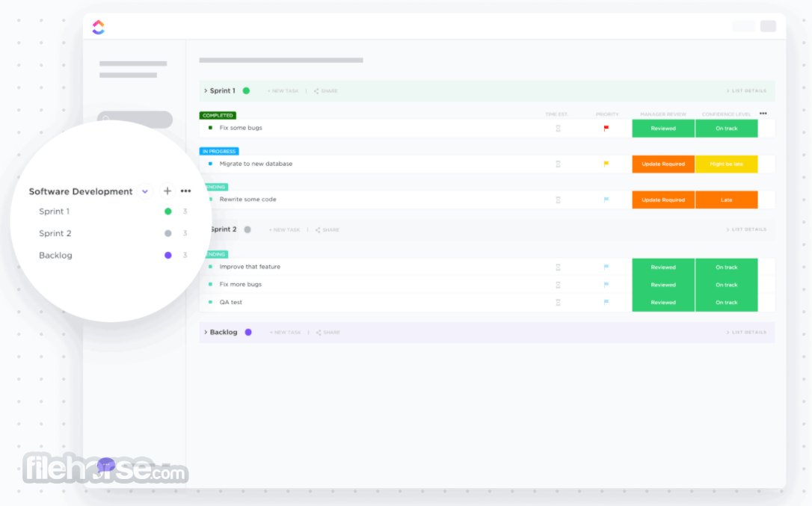Click yellow priority flag for Migrate to new database
The image size is (812, 506).
coord(606,164)
